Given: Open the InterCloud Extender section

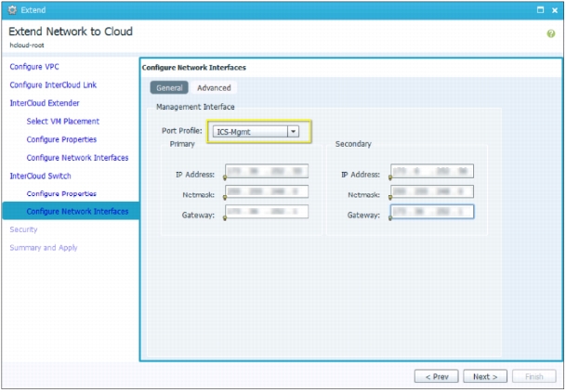Looking at the screenshot, I should (45, 103).
